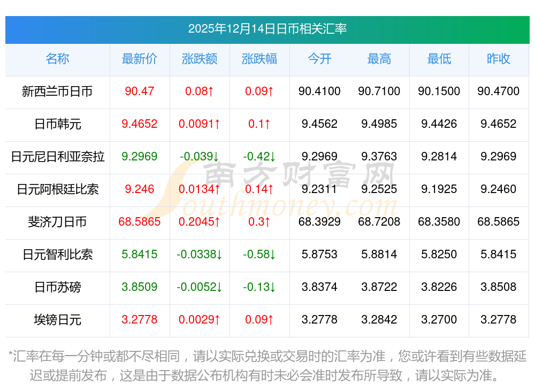Click latest price 68.5865 in red
535x392 pixels.
139,221
